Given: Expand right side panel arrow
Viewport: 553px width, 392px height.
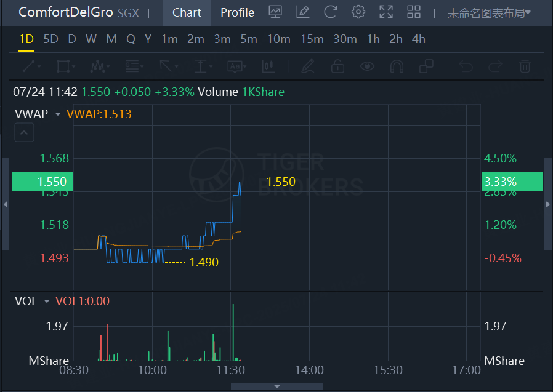Looking at the screenshot, I should 548,204.
